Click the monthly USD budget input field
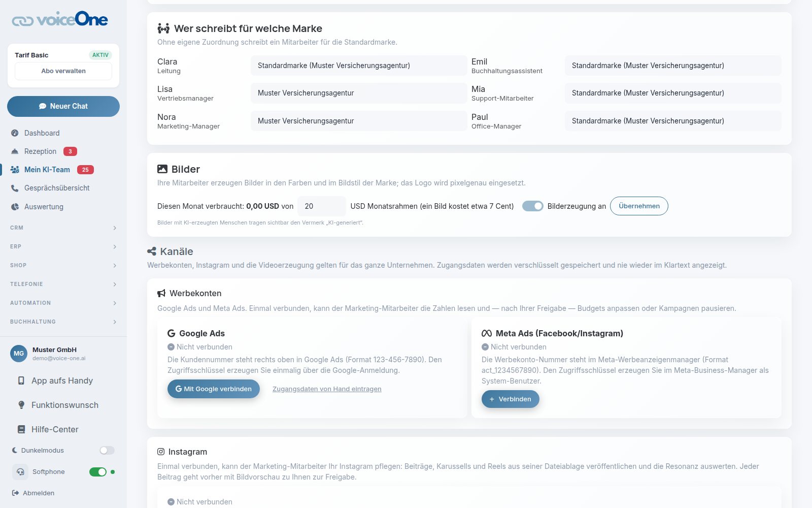The image size is (812, 508). tap(322, 206)
